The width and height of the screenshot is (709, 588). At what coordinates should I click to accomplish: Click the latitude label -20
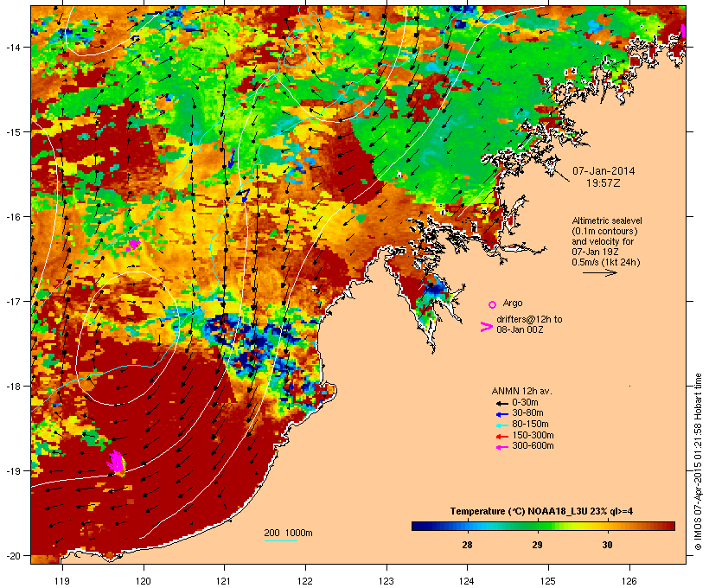[13, 556]
